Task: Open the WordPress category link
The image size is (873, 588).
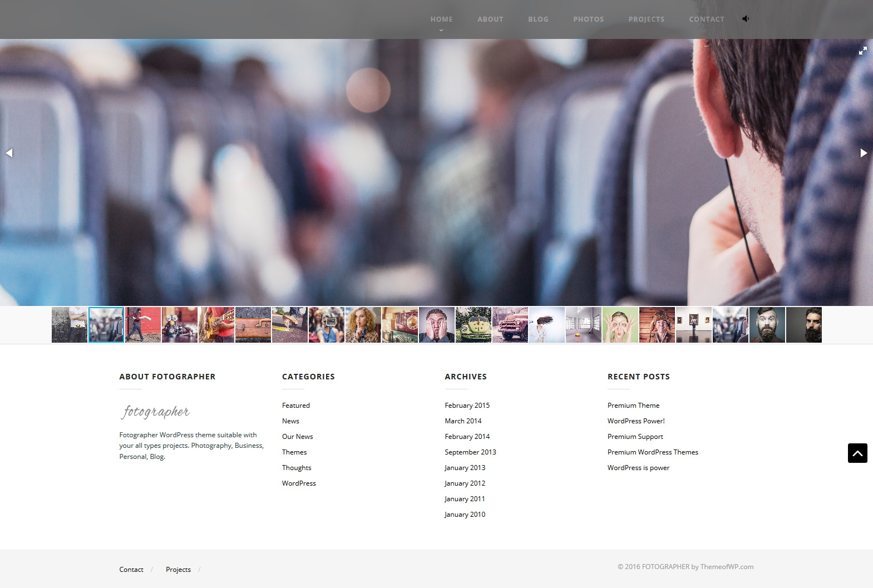Action: point(299,483)
